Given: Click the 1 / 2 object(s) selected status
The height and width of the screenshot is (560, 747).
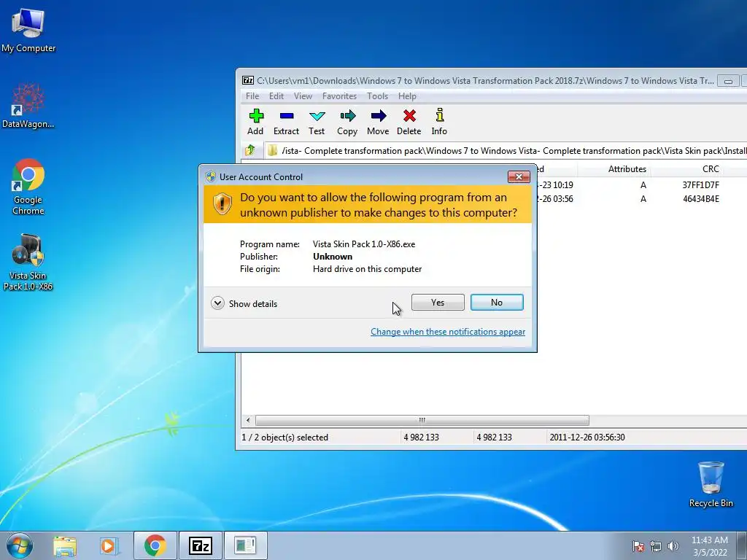Looking at the screenshot, I should click(x=285, y=437).
